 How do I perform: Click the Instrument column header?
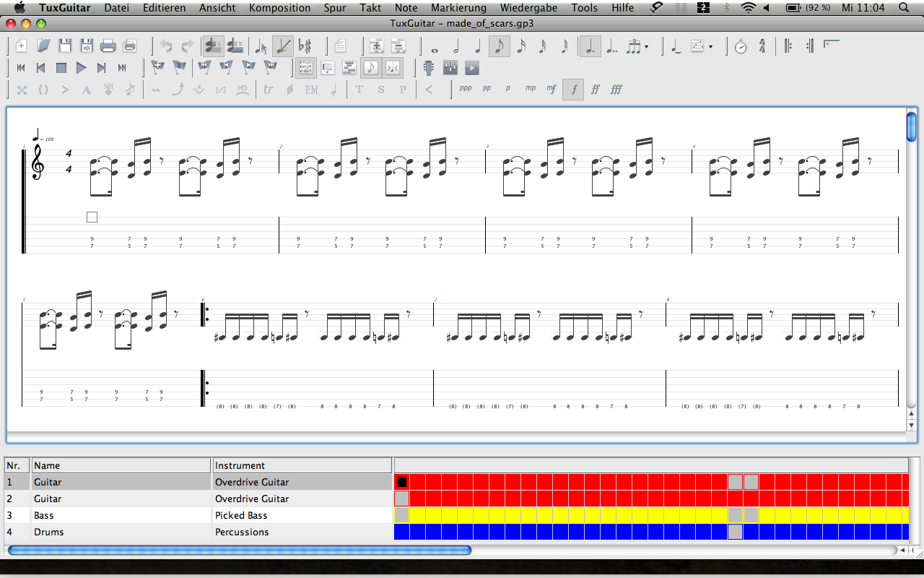coord(302,465)
